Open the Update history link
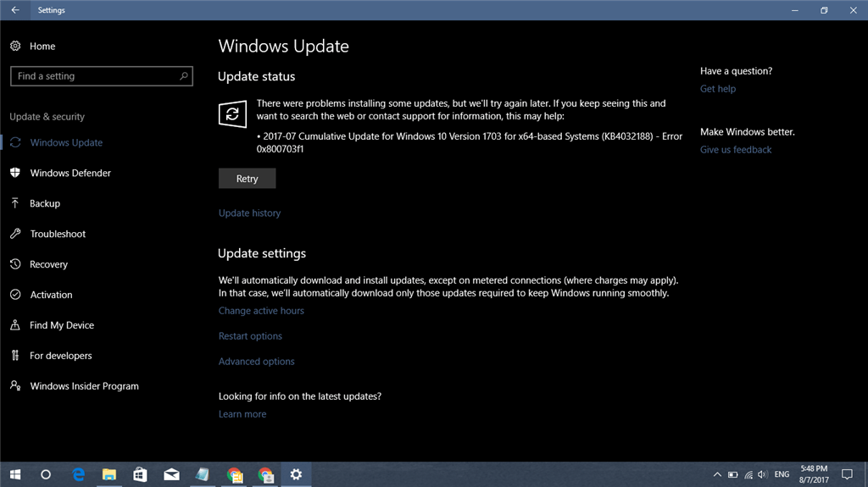 click(x=249, y=213)
